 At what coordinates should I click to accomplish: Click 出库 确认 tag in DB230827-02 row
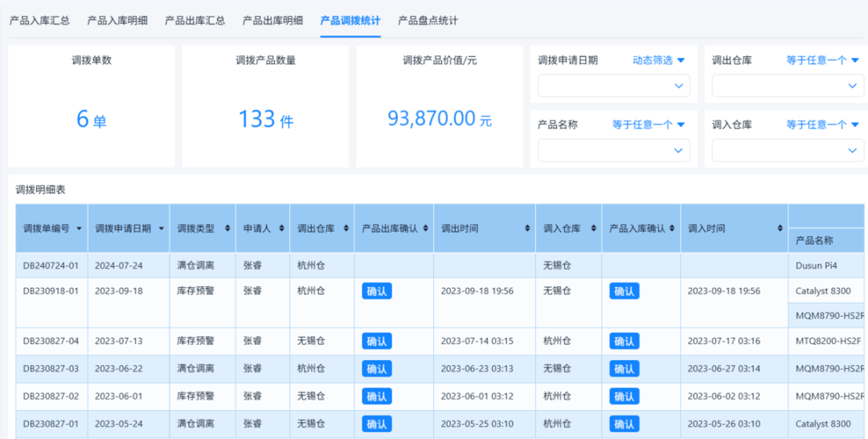(x=377, y=396)
